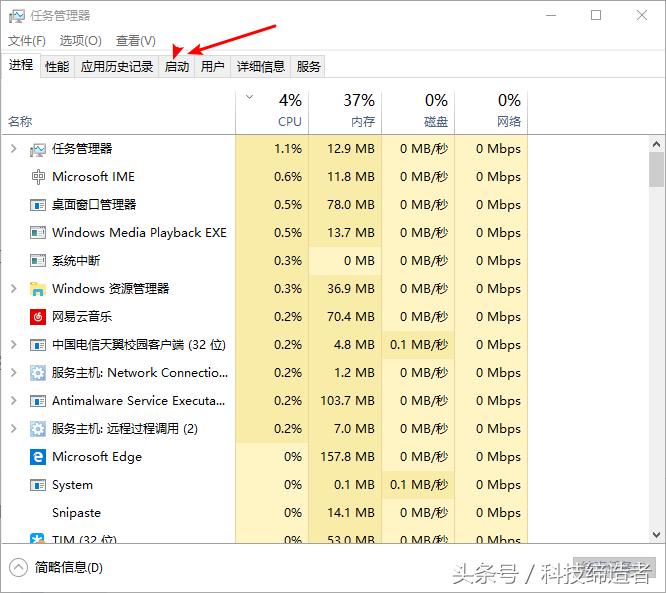Switch to the 启动 tab
Screen dimensions: 666x593
177,67
